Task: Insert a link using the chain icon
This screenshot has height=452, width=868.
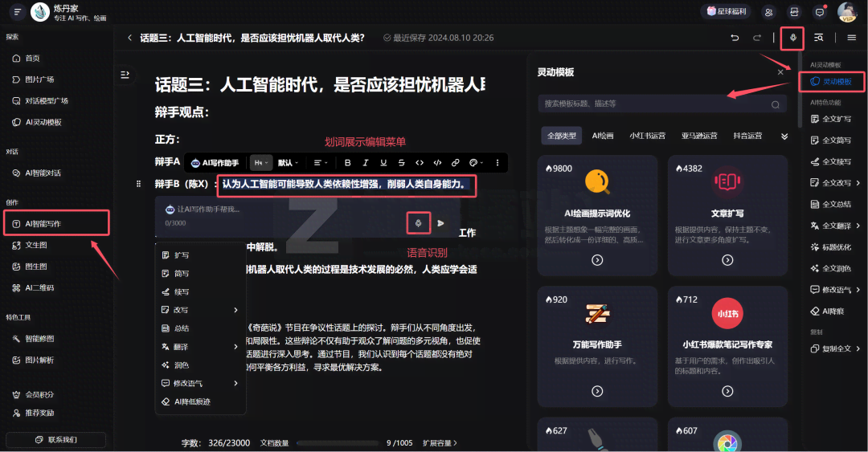Action: [456, 163]
